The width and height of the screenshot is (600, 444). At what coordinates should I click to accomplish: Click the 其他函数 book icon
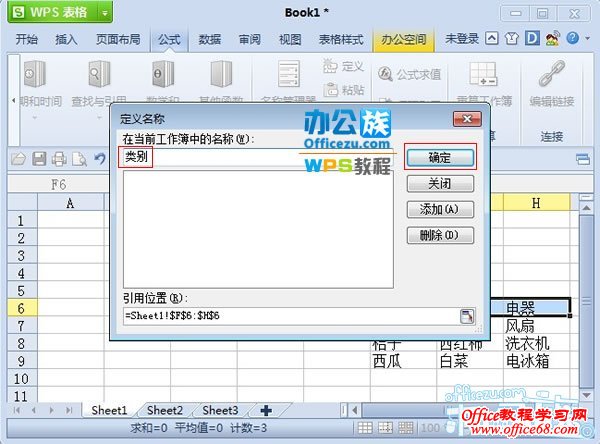(x=221, y=74)
